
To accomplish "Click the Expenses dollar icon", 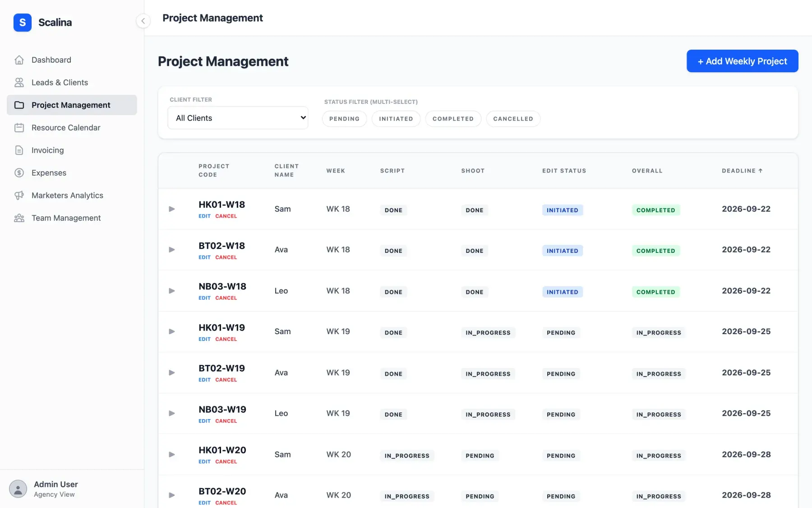I will click(x=19, y=172).
